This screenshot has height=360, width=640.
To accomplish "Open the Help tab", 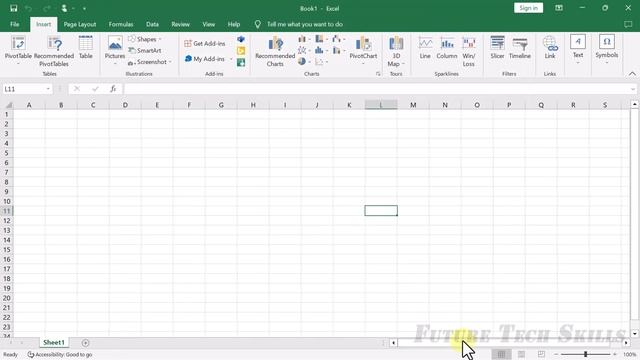I will click(234, 24).
